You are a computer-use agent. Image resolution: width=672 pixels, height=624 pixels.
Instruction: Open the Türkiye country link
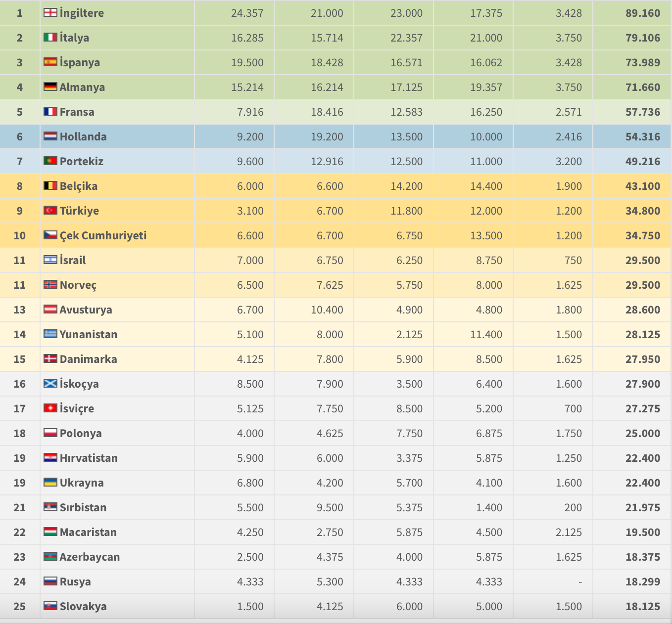click(x=79, y=211)
